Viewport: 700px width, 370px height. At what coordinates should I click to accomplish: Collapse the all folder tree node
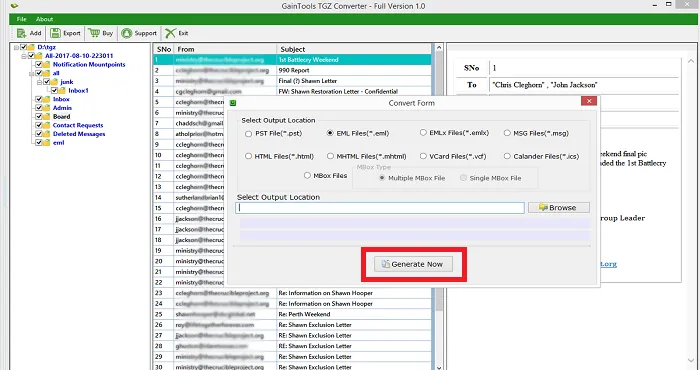[x=32, y=73]
